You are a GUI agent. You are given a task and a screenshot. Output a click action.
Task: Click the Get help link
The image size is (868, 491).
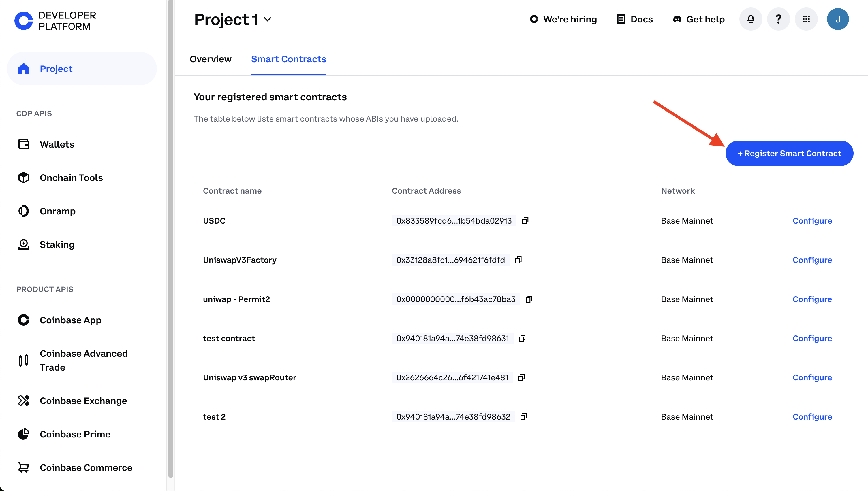[x=699, y=19]
